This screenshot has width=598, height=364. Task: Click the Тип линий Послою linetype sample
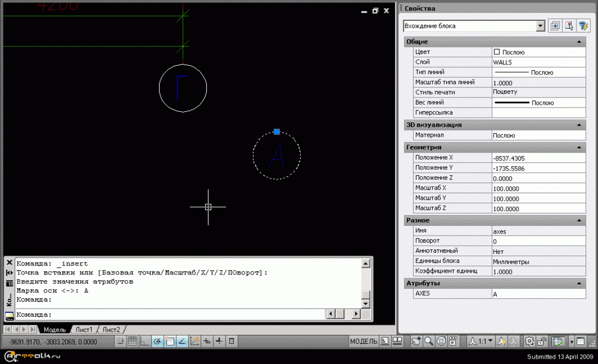[x=511, y=72]
